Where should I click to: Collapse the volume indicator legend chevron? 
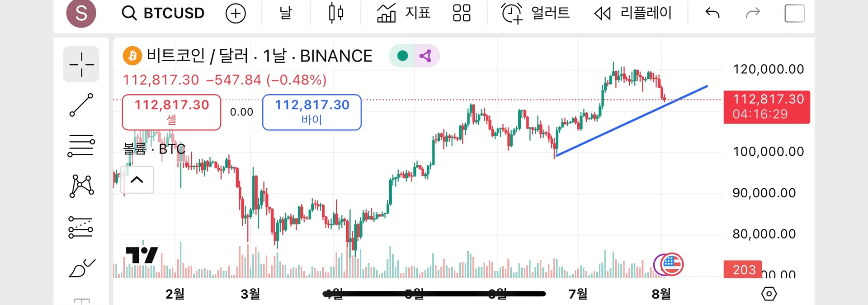click(x=137, y=180)
